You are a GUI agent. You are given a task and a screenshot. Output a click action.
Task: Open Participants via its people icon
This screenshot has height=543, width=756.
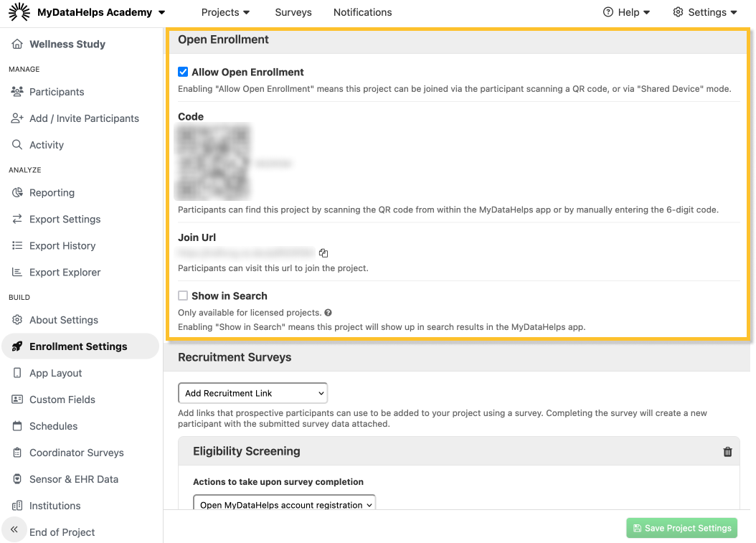point(17,92)
